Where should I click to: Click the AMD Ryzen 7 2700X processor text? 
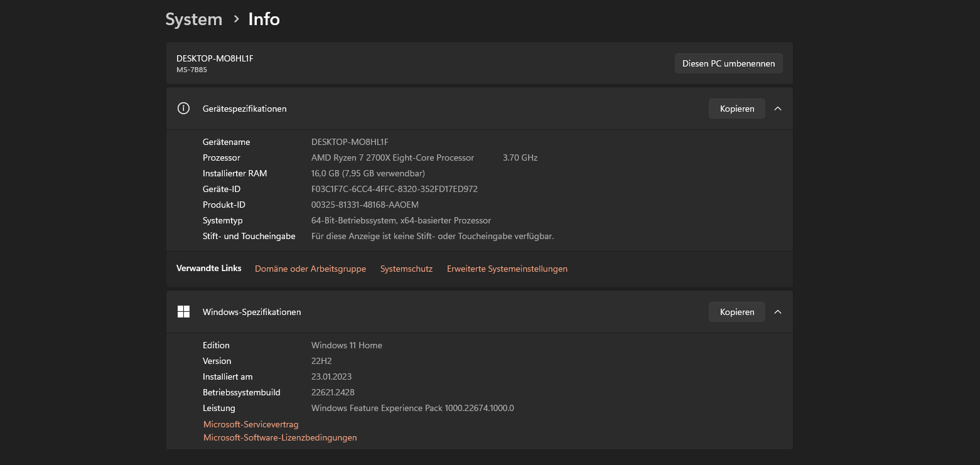(x=392, y=158)
